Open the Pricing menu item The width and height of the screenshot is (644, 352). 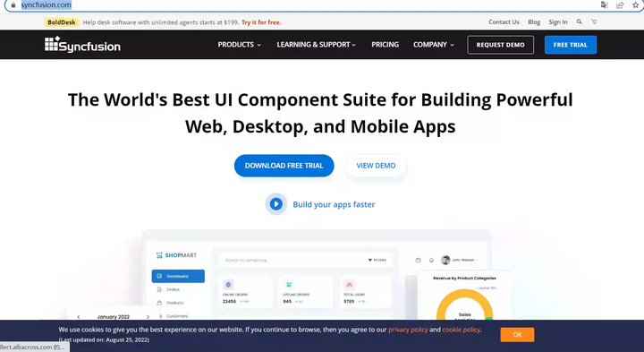tap(385, 45)
